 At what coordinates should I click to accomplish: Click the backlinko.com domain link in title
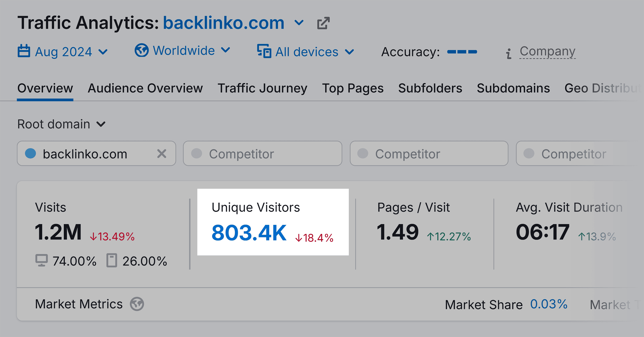pos(224,23)
